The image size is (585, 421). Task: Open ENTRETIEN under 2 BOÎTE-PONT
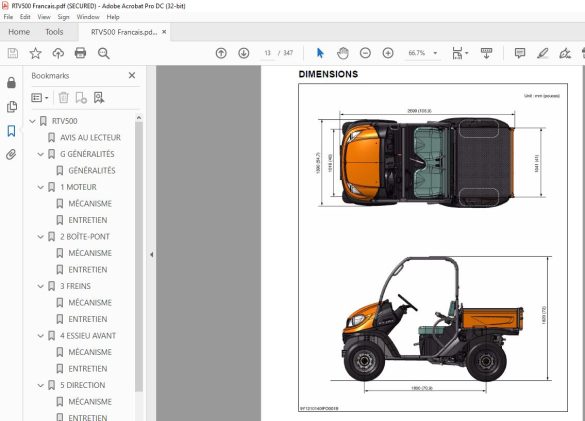pyautogui.click(x=88, y=270)
